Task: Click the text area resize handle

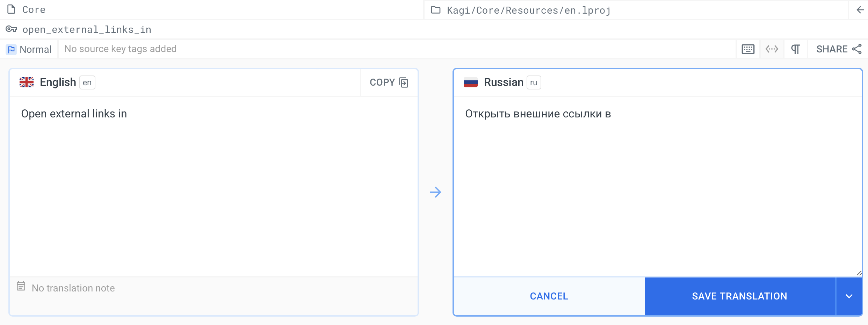Action: pyautogui.click(x=859, y=273)
